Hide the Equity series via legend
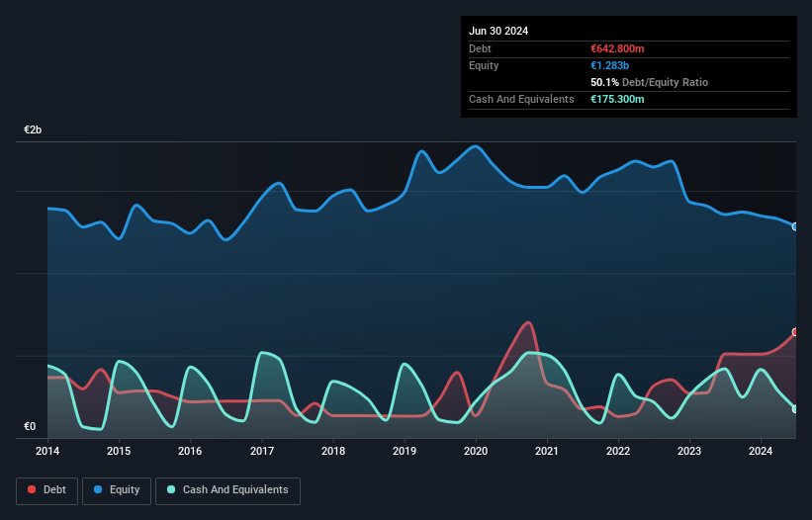This screenshot has height=520, width=812. [117, 490]
